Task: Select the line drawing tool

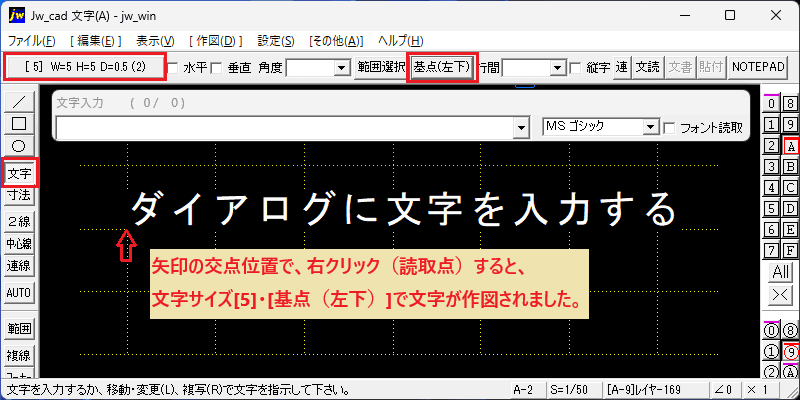Action: pos(19,102)
